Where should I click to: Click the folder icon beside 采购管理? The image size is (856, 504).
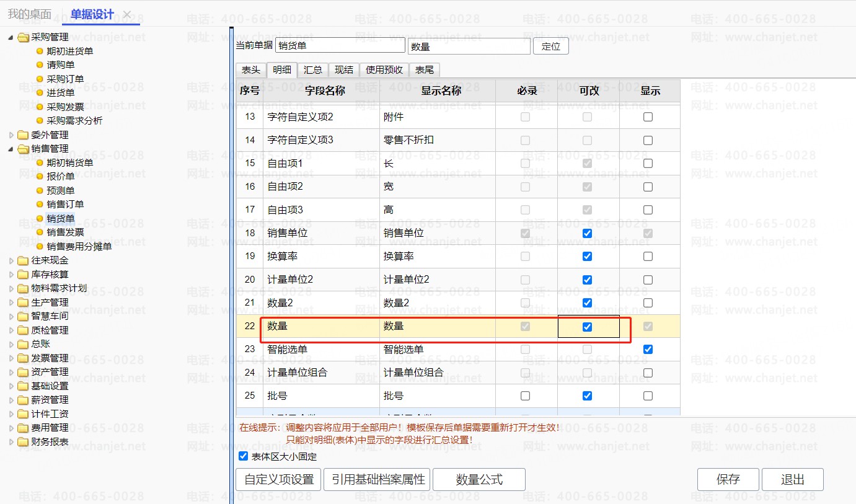click(x=24, y=37)
